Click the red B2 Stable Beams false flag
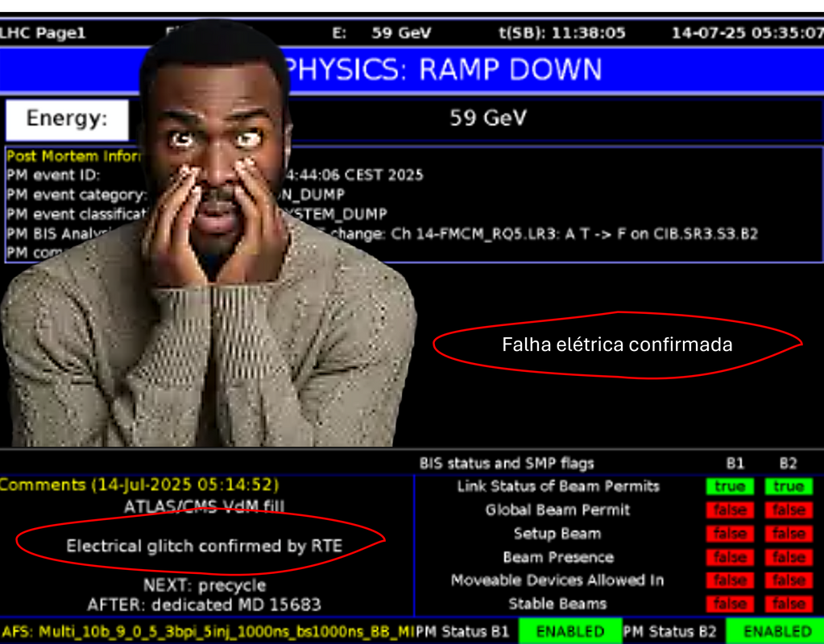Image resolution: width=824 pixels, height=644 pixels. pyautogui.click(x=789, y=604)
